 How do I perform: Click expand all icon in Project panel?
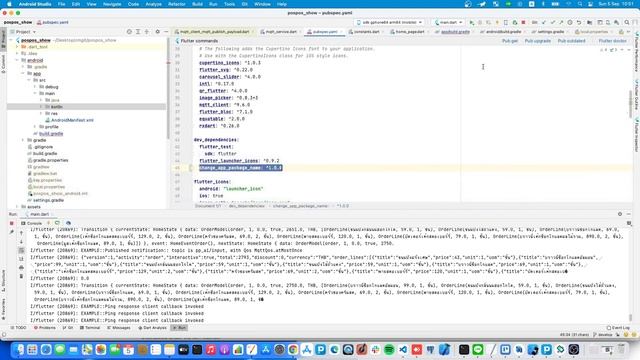coord(138,31)
